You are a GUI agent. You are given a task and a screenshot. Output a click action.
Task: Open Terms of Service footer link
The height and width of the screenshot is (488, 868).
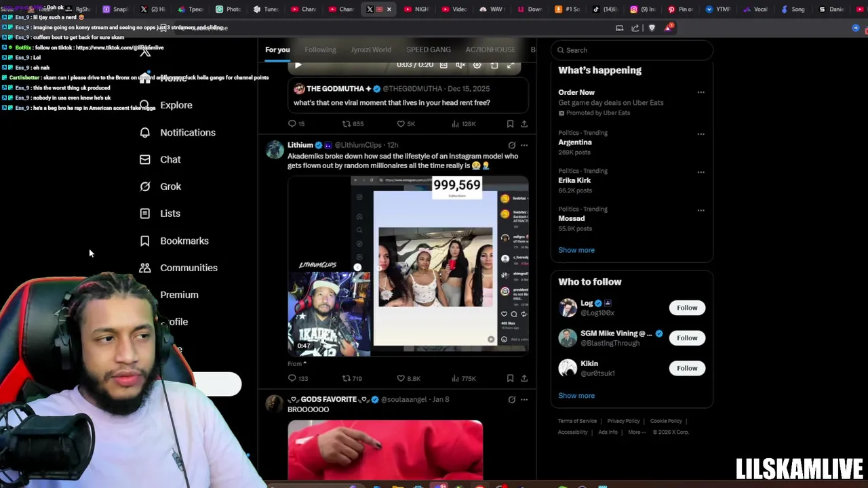pos(577,421)
